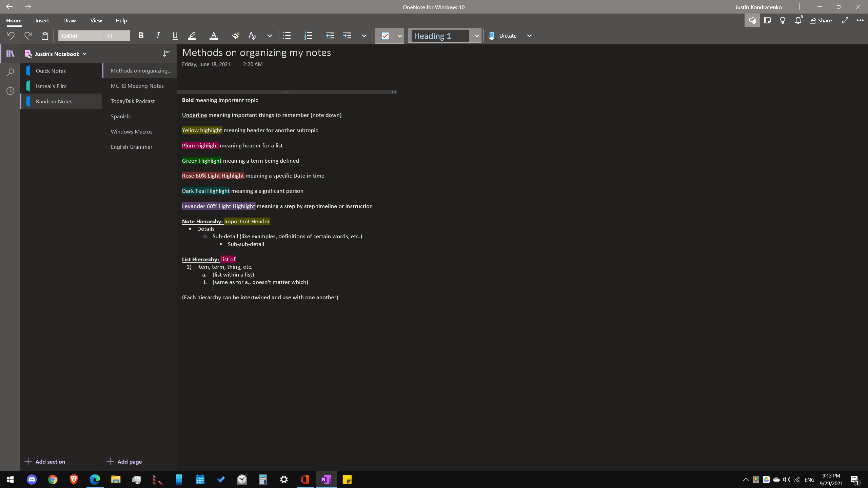Expand the Heading 1 styles dropdown
This screenshot has width=868, height=488.
[x=477, y=36]
